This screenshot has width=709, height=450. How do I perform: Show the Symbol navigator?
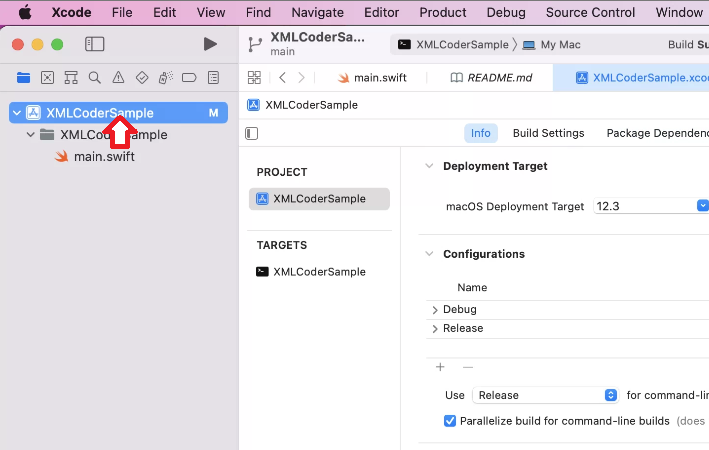tap(71, 77)
